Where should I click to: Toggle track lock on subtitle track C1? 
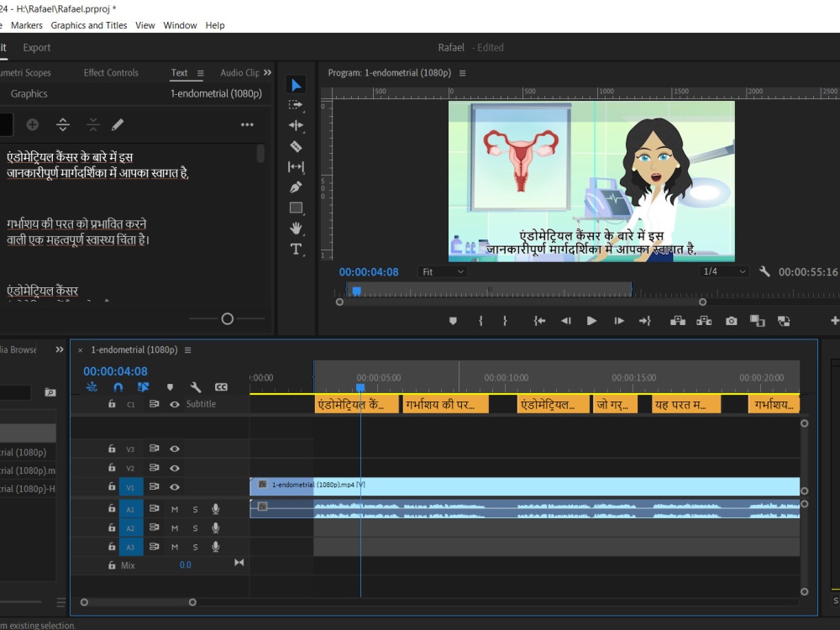click(x=112, y=404)
